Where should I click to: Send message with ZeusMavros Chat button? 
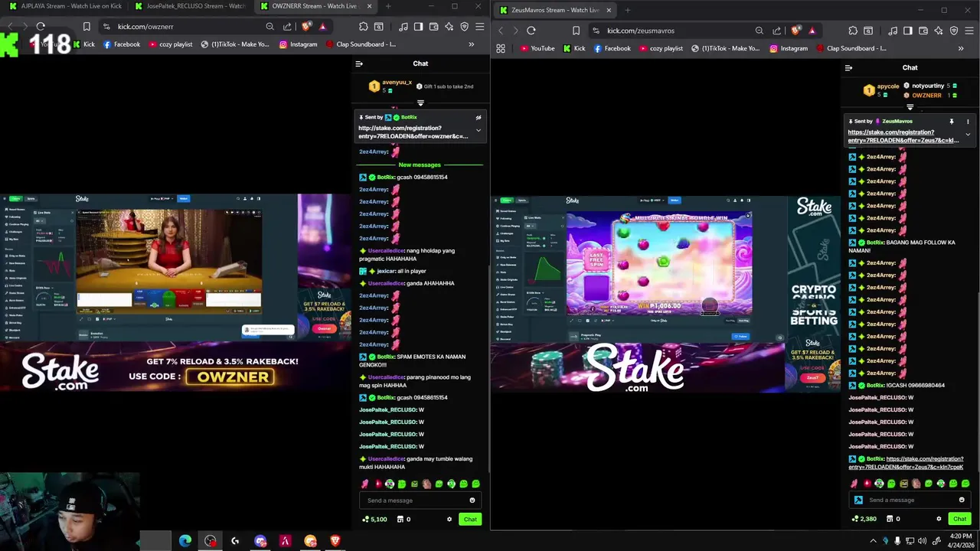point(959,519)
